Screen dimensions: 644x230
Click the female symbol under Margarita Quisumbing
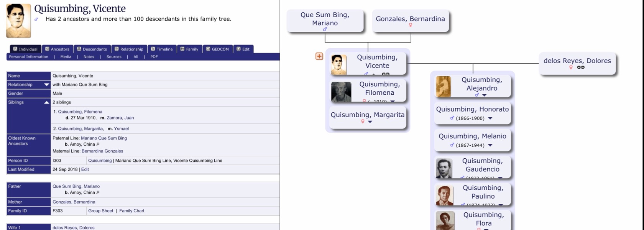363,122
